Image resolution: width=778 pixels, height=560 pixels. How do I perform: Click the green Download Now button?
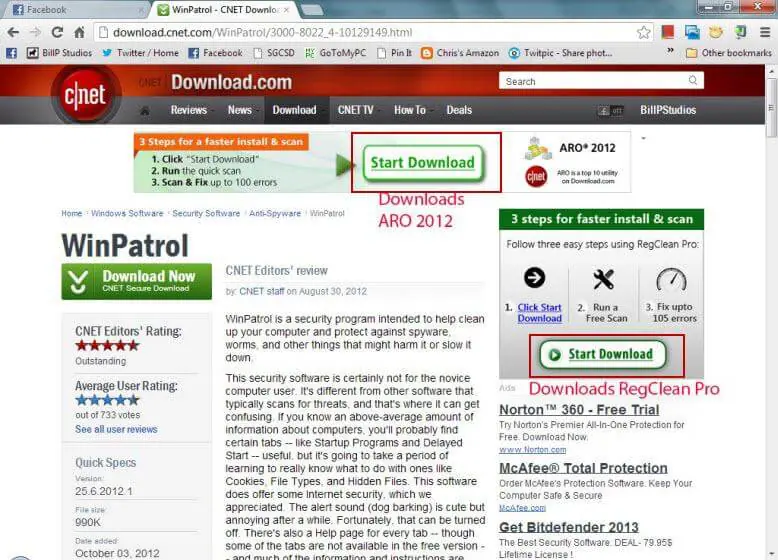136,281
